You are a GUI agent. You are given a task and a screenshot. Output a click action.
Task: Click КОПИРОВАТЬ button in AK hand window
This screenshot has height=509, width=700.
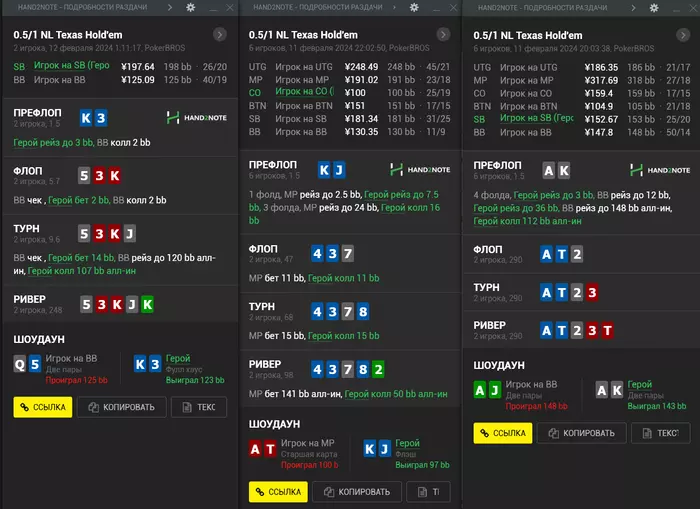point(582,433)
